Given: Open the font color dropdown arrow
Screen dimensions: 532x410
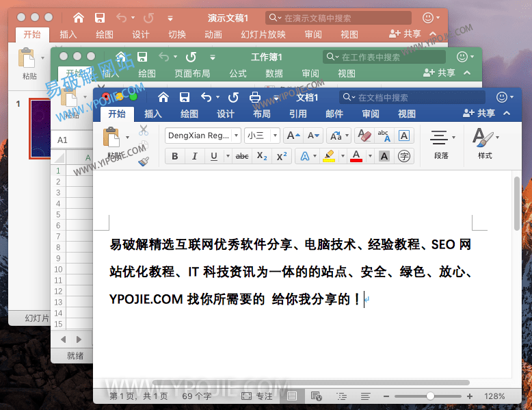Looking at the screenshot, I should click(370, 156).
